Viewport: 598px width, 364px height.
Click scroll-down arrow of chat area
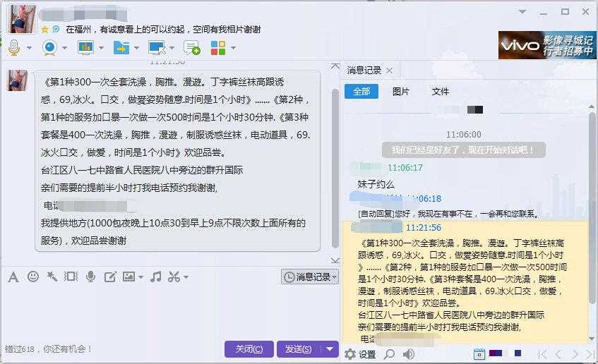pyautogui.click(x=335, y=260)
